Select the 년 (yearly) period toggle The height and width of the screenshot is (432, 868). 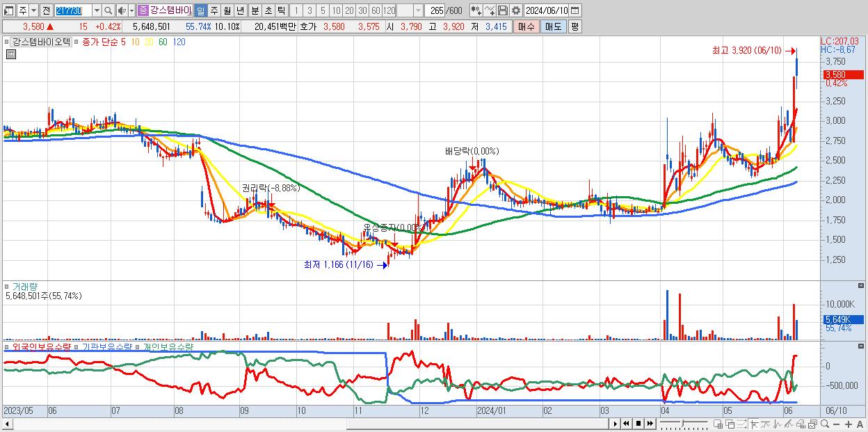[x=240, y=10]
